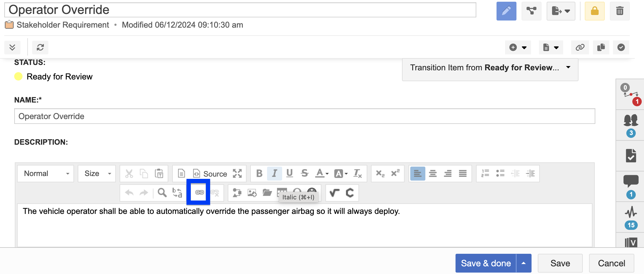Toggle Italic formatting
The width and height of the screenshot is (644, 274).
coord(274,173)
